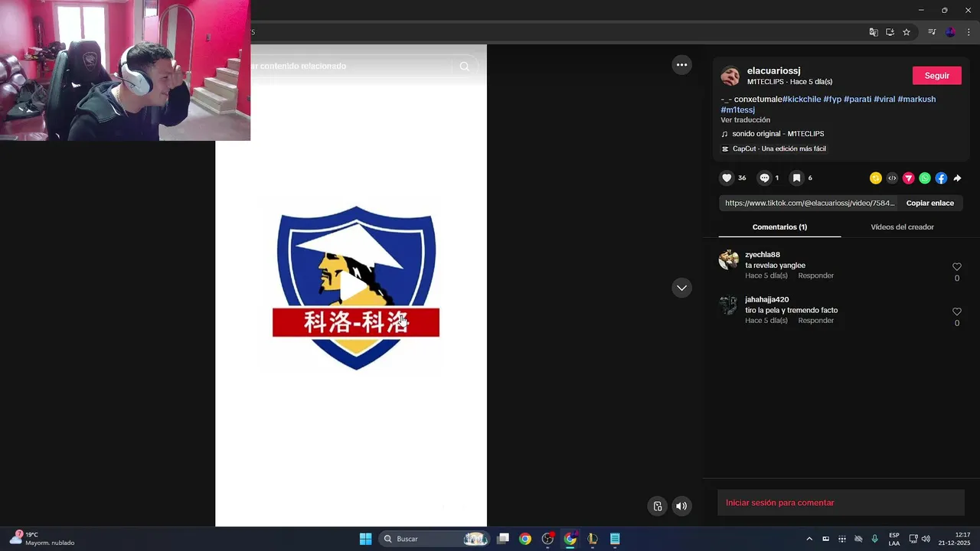Open the #markush hashtag

[x=916, y=99]
